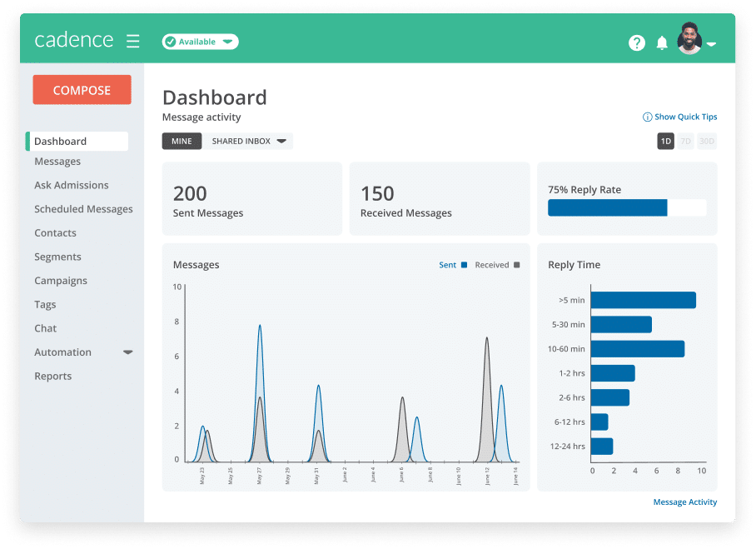Open the info icon next to Show Quick Tips

649,117
